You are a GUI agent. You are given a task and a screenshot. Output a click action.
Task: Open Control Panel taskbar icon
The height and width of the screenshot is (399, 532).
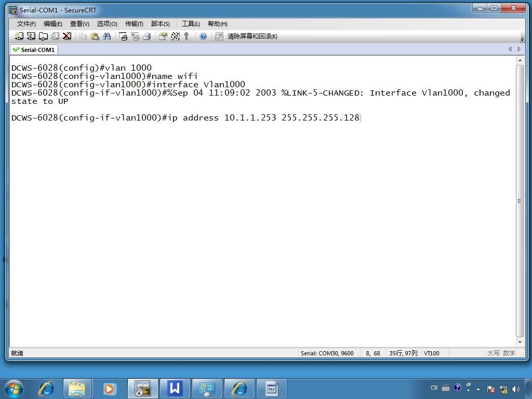[207, 389]
